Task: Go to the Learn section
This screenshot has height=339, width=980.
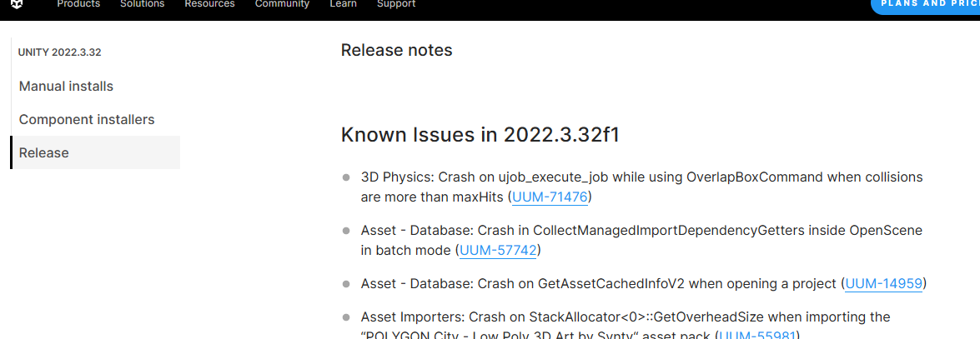Action: point(343,4)
